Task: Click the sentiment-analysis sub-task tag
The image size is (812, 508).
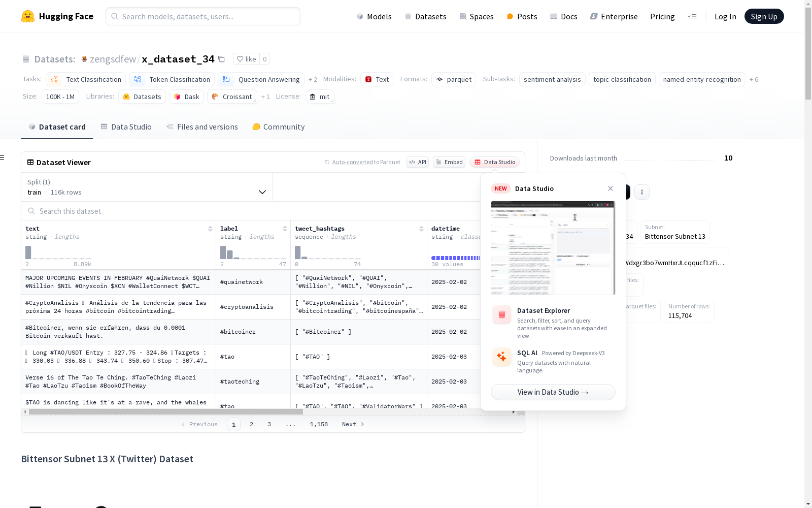Action: click(552, 79)
